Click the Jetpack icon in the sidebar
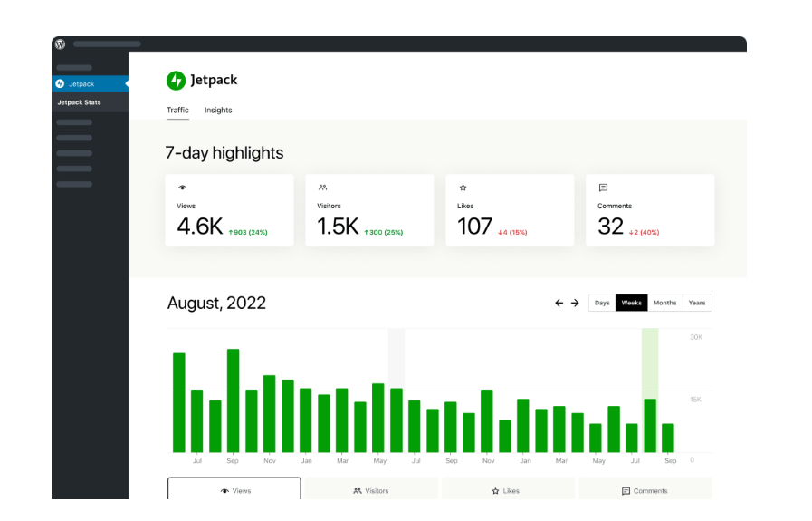The height and width of the screenshot is (521, 812). pos(60,83)
